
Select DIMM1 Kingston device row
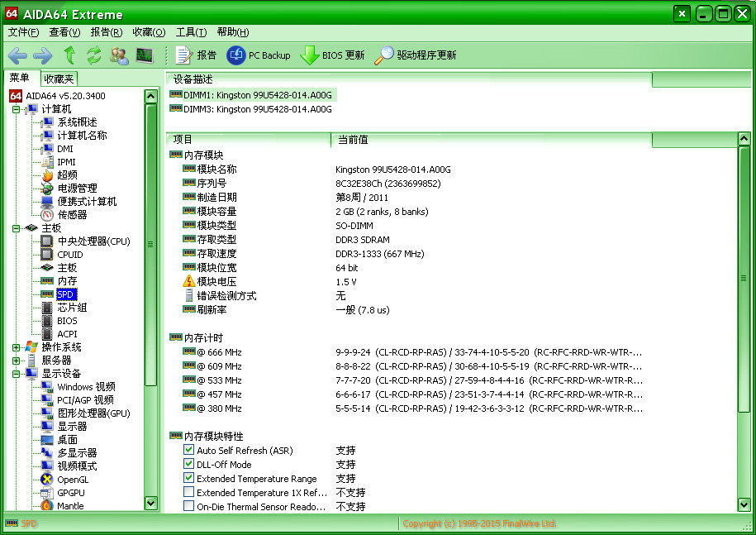click(251, 95)
